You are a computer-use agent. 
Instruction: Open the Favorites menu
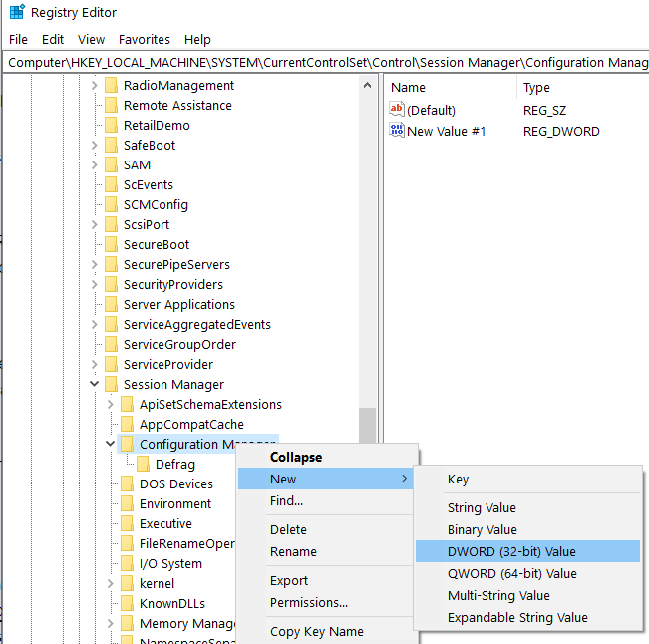(144, 39)
